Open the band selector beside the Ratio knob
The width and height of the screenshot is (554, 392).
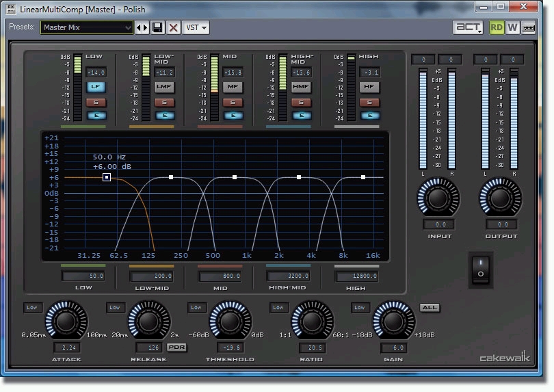point(278,308)
